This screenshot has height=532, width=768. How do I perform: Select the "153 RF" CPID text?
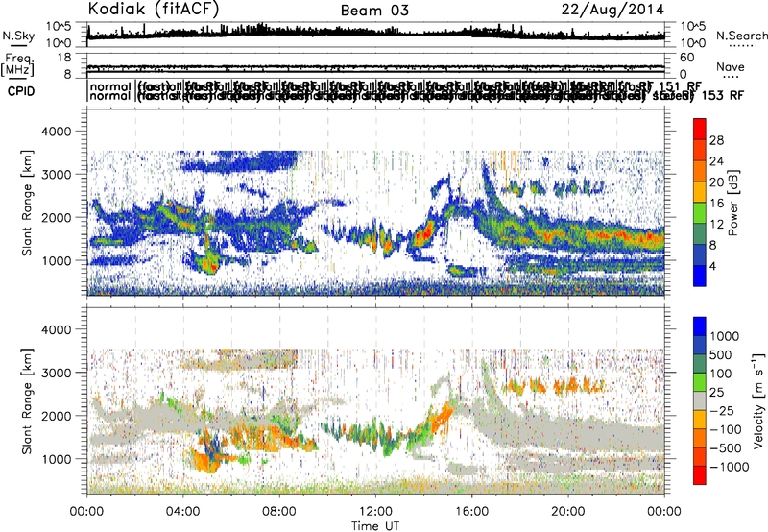[x=723, y=95]
